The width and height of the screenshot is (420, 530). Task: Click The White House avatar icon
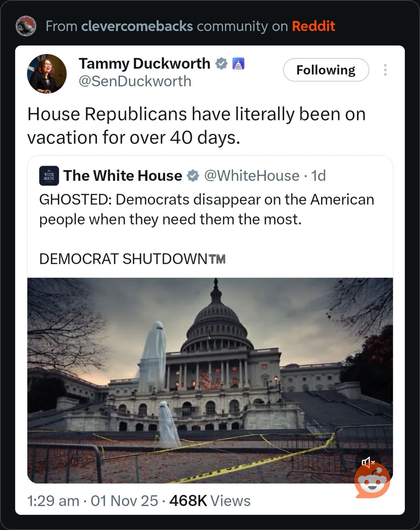(49, 176)
